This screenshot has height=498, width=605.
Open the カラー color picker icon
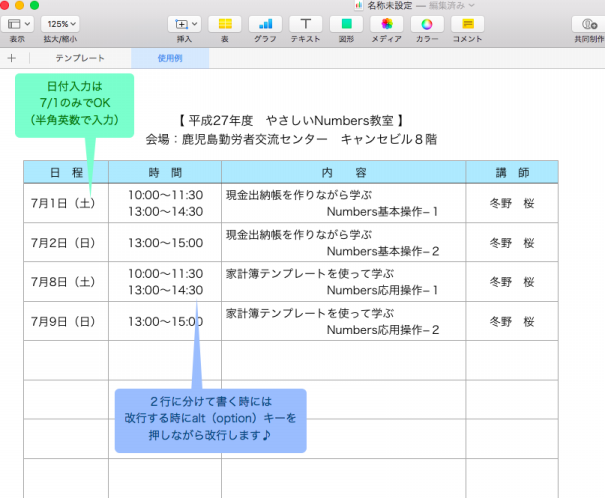pos(427,24)
